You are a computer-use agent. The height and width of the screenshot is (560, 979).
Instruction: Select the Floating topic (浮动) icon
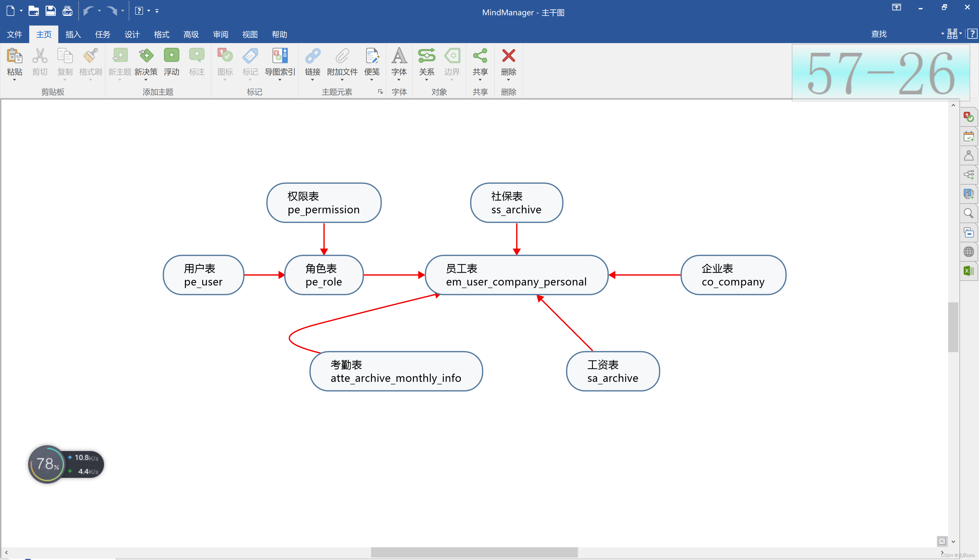(x=171, y=56)
